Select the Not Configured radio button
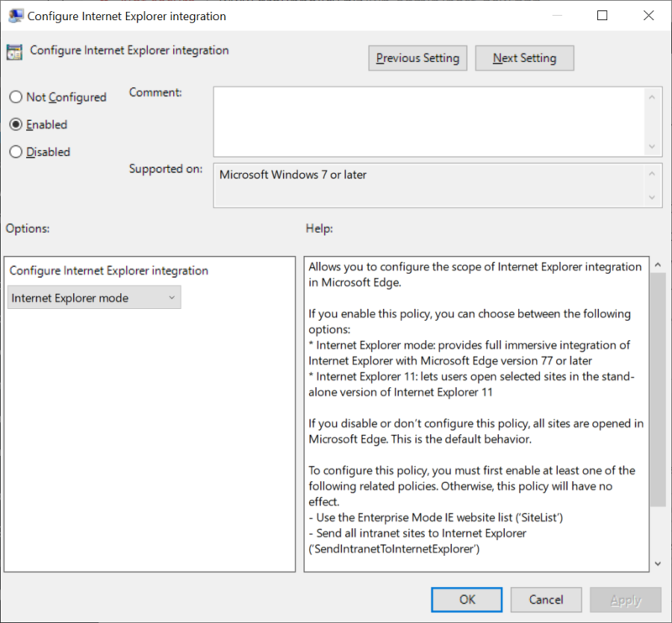Image resolution: width=672 pixels, height=623 pixels. (x=15, y=97)
